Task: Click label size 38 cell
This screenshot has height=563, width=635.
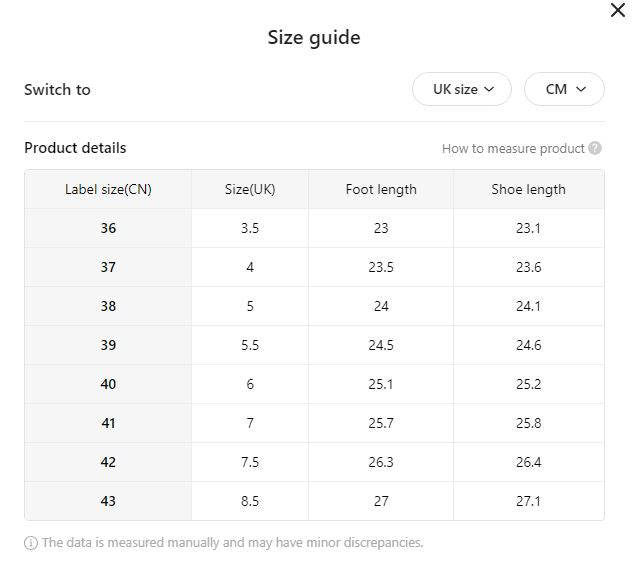Action: 108,306
